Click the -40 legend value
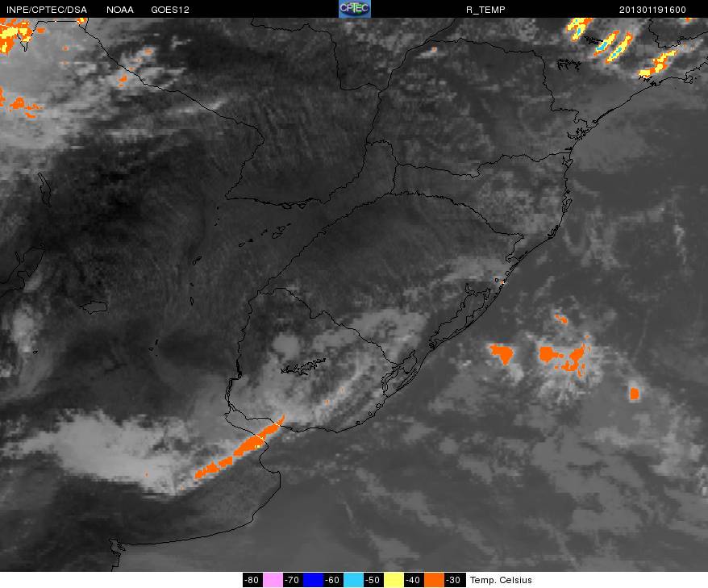 tap(413, 580)
